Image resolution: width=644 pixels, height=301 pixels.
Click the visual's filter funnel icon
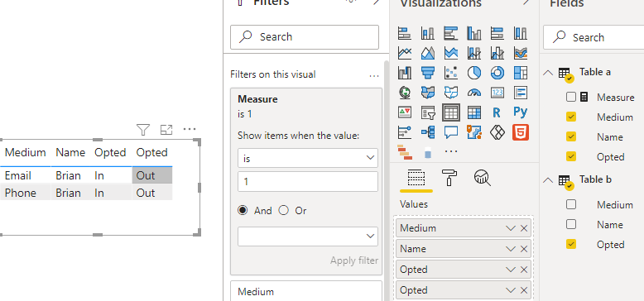[x=143, y=130]
